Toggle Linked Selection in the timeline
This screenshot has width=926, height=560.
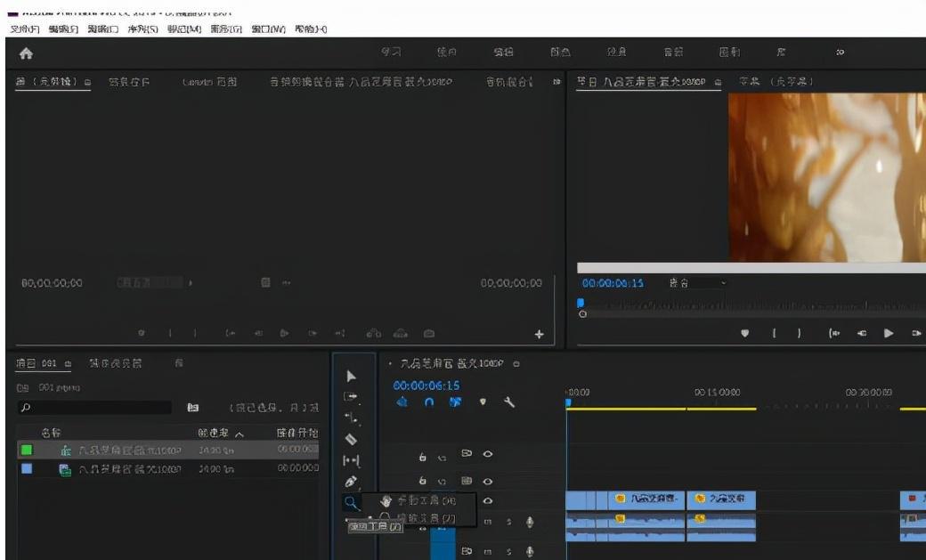[x=455, y=402]
